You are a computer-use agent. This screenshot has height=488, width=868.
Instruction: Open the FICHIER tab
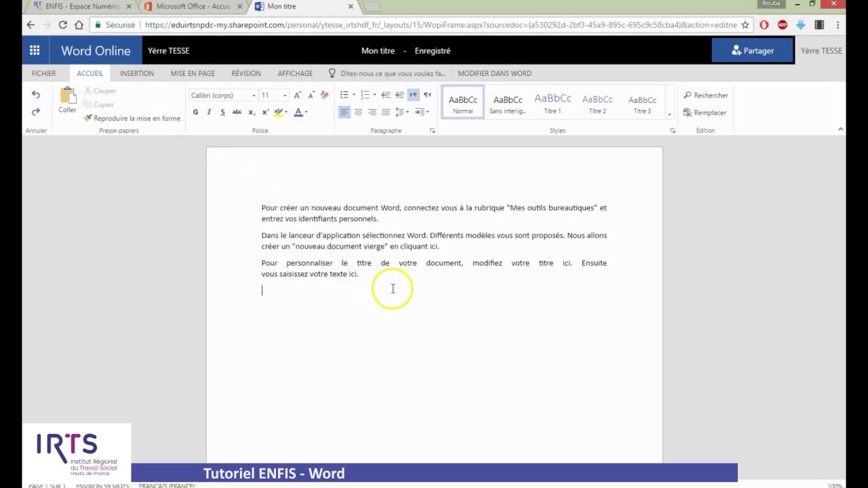(x=43, y=73)
